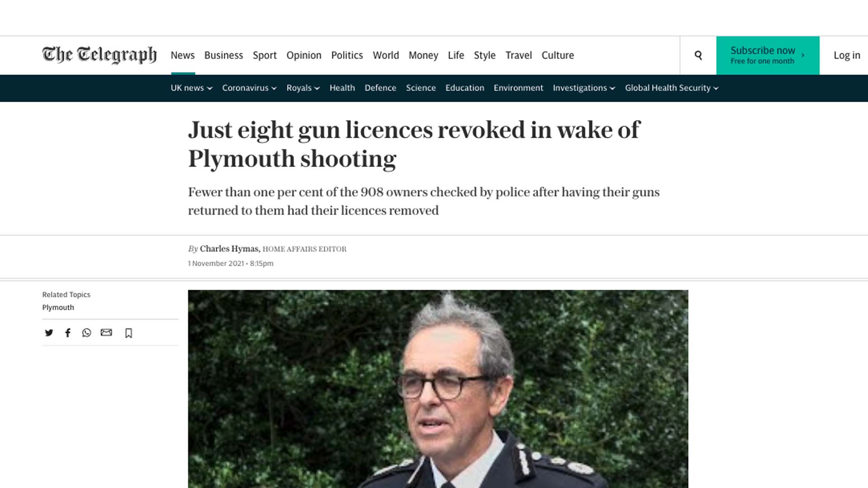Open Charles Hymas author page

pos(229,249)
